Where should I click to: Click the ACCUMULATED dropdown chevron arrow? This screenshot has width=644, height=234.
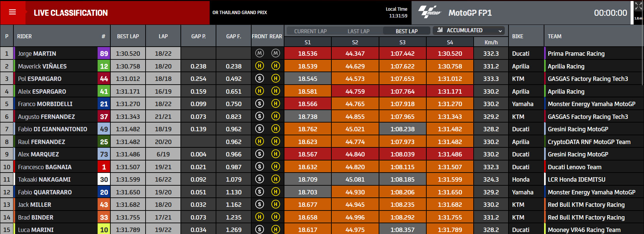click(x=500, y=31)
